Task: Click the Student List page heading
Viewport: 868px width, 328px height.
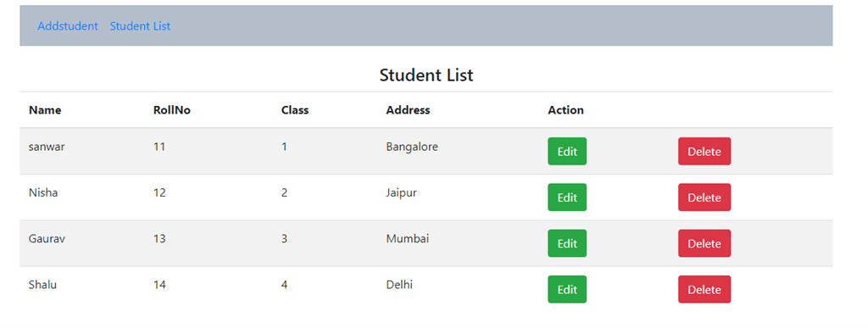Action: tap(426, 75)
